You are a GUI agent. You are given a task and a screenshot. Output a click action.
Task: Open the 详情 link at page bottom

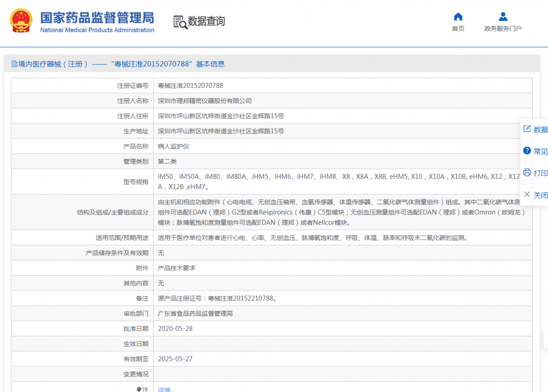click(x=163, y=389)
